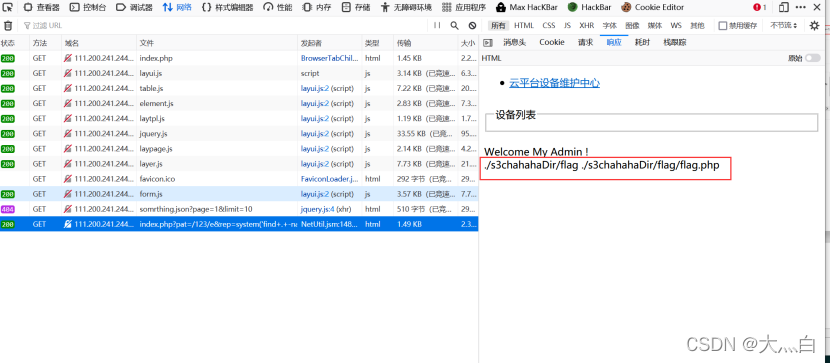This screenshot has width=830, height=363.
Task: Switch to the 响应 response tab
Action: pyautogui.click(x=614, y=43)
